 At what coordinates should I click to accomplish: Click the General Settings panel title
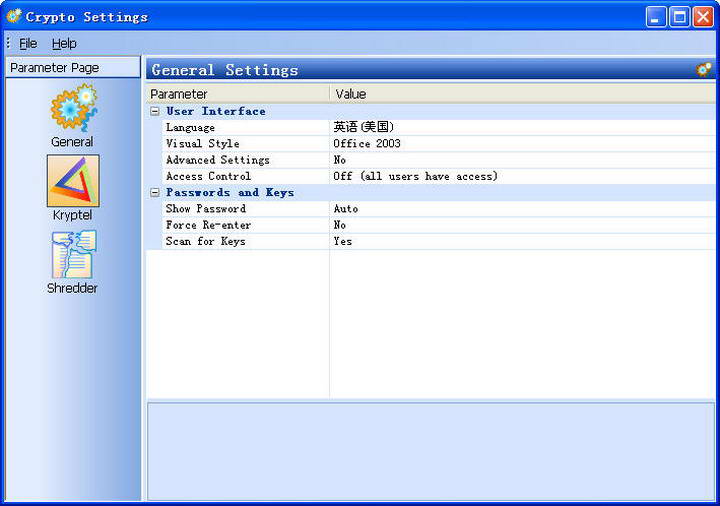(x=225, y=70)
